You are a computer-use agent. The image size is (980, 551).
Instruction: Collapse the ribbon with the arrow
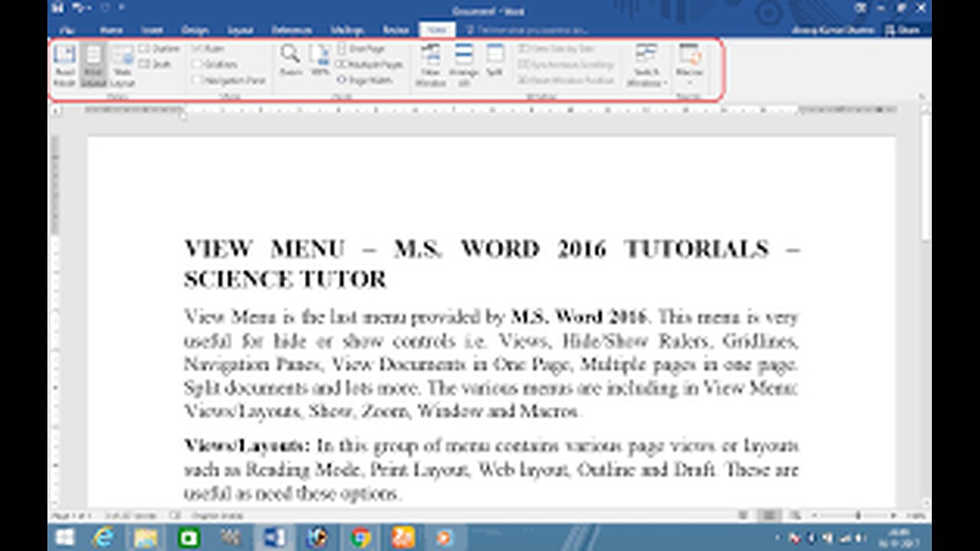[923, 97]
